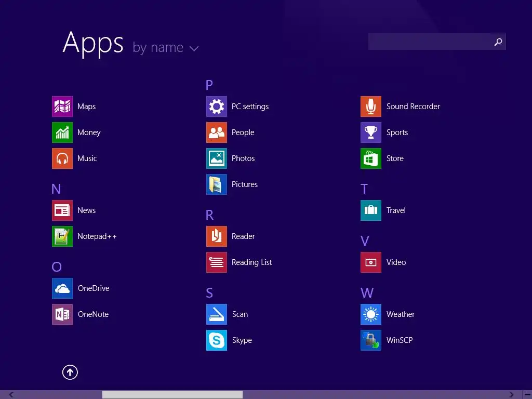Click the scrollbar right arrow

click(511, 395)
